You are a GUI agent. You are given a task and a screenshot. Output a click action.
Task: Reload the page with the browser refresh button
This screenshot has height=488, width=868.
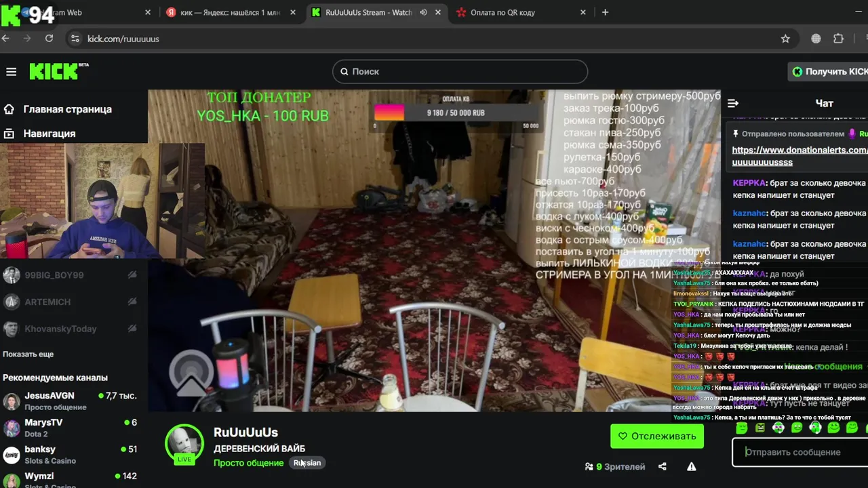tap(49, 39)
